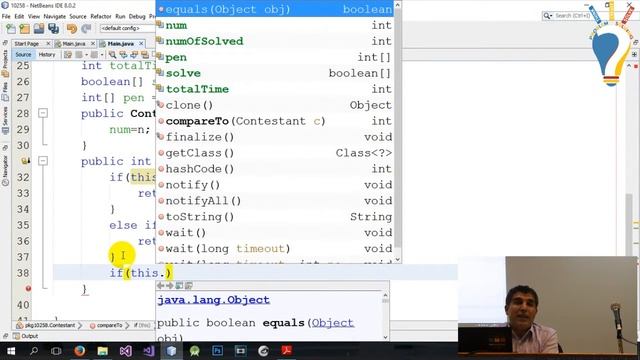This screenshot has width=640, height=360.
Task: Collapse the compareTo code fold at line 31
Action: (x=43, y=161)
